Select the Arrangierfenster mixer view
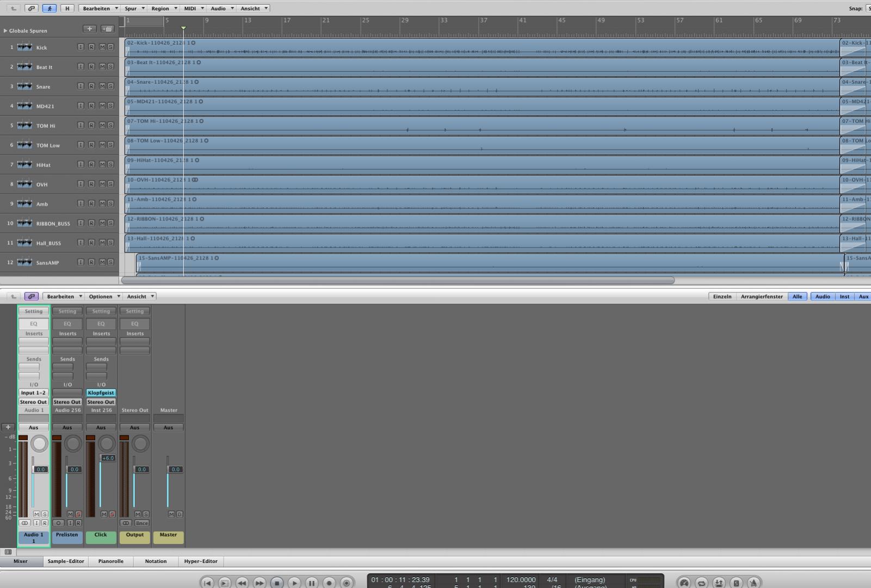Viewport: 871px width, 588px height. (762, 296)
